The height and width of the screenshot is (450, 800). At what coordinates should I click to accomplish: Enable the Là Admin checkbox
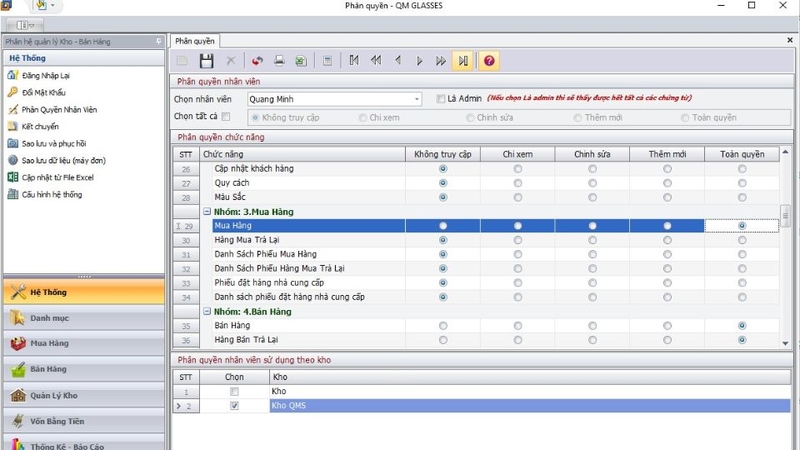pyautogui.click(x=440, y=99)
